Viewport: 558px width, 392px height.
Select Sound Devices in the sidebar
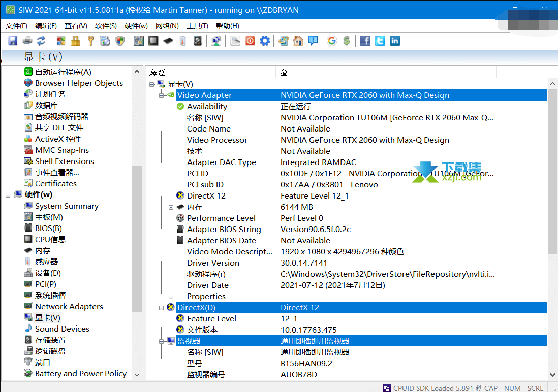coord(62,329)
